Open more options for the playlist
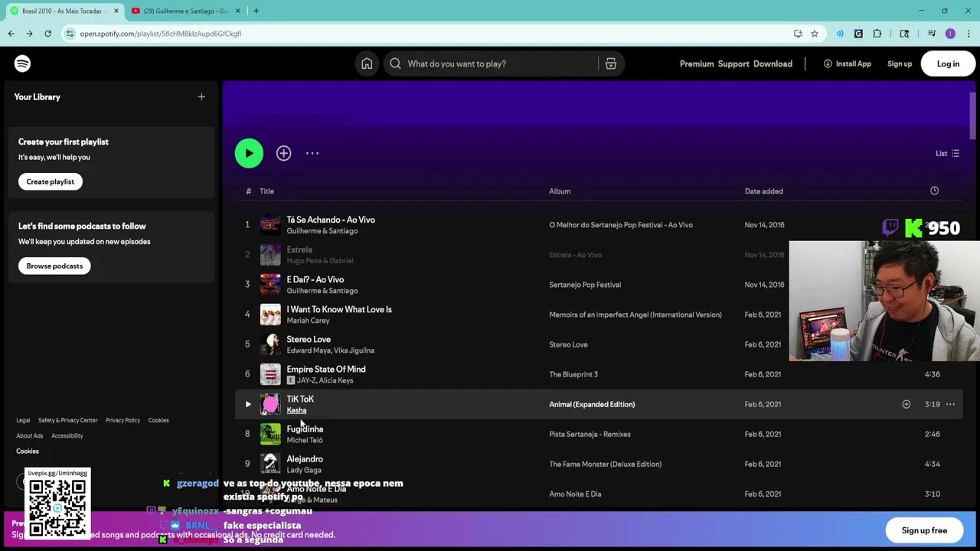 tap(312, 153)
